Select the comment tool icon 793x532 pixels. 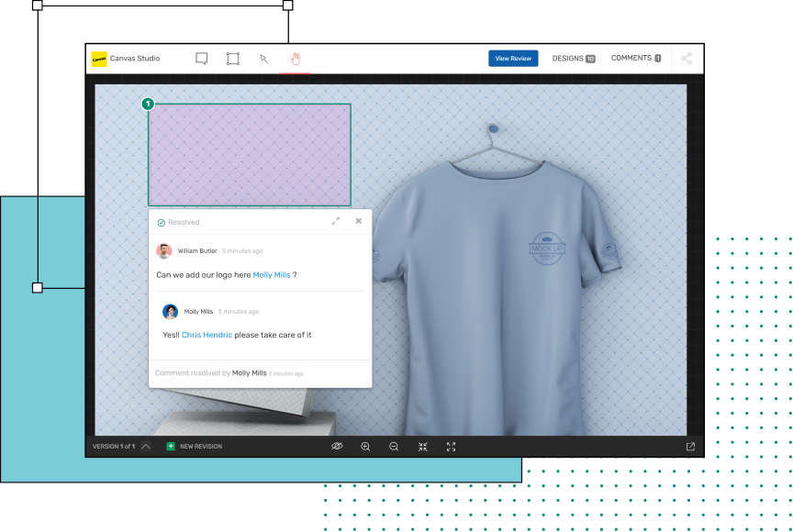pos(202,59)
